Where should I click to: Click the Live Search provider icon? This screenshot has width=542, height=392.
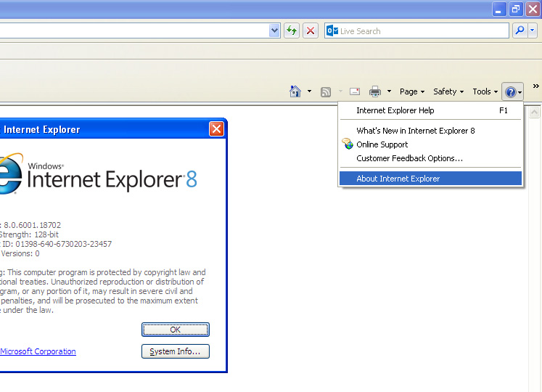tap(332, 30)
